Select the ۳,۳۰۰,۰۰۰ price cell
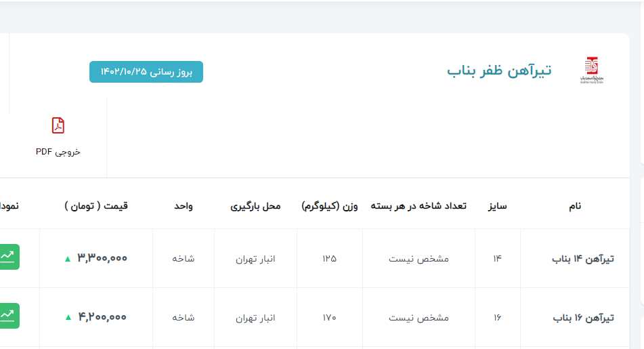This screenshot has height=349, width=644. point(102,258)
